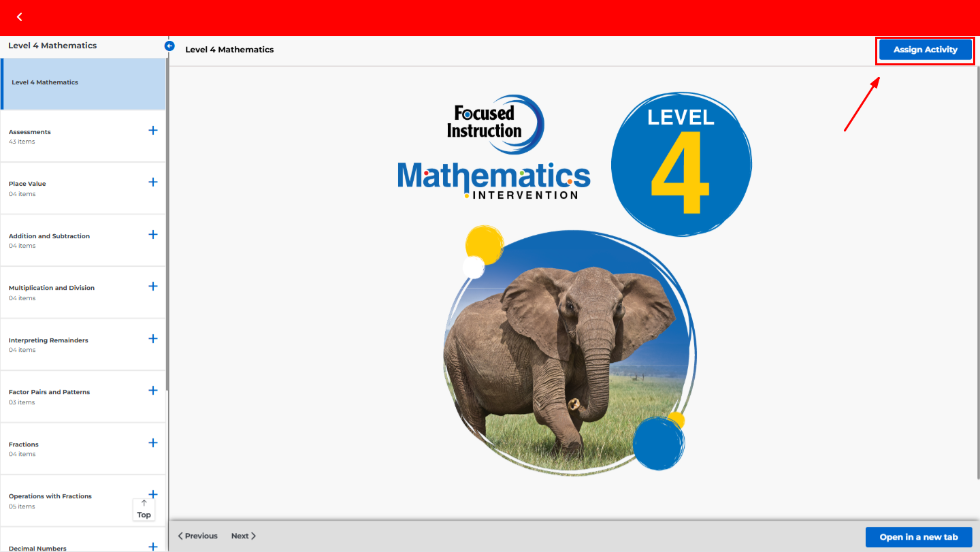Expand the Place Value section

click(x=152, y=181)
